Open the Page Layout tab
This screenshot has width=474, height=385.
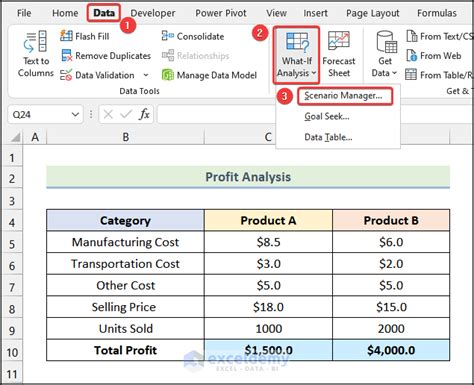(x=372, y=13)
